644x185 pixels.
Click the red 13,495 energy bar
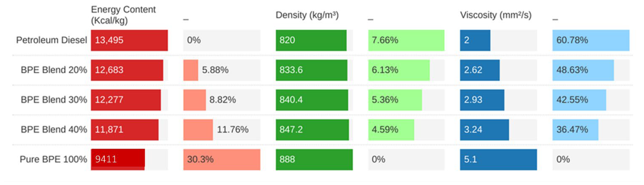point(129,40)
